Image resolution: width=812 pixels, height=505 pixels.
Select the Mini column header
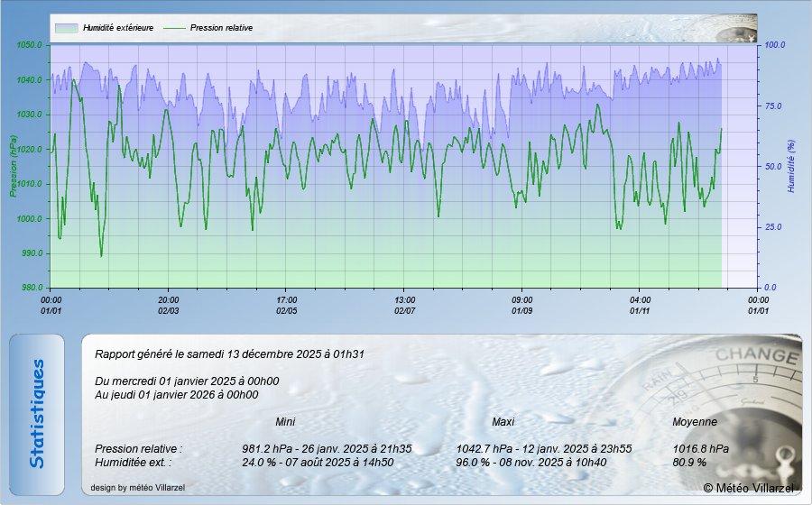[285, 421]
